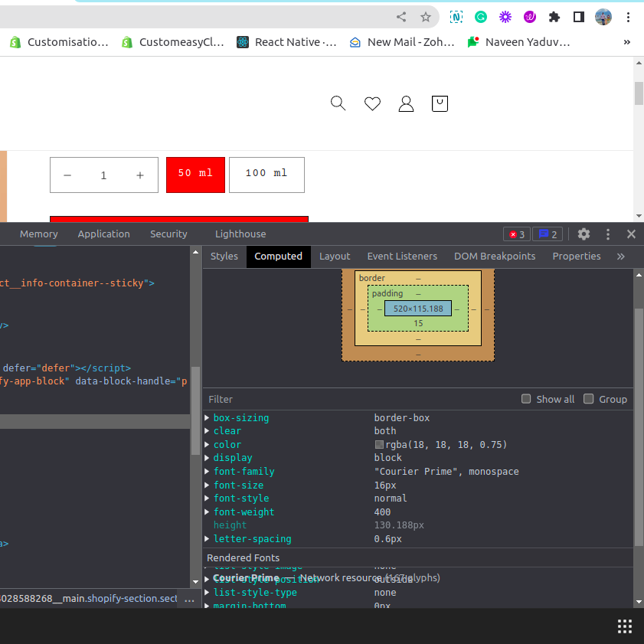Open the DOM Breakpoints tab
644x644 pixels.
click(x=495, y=257)
